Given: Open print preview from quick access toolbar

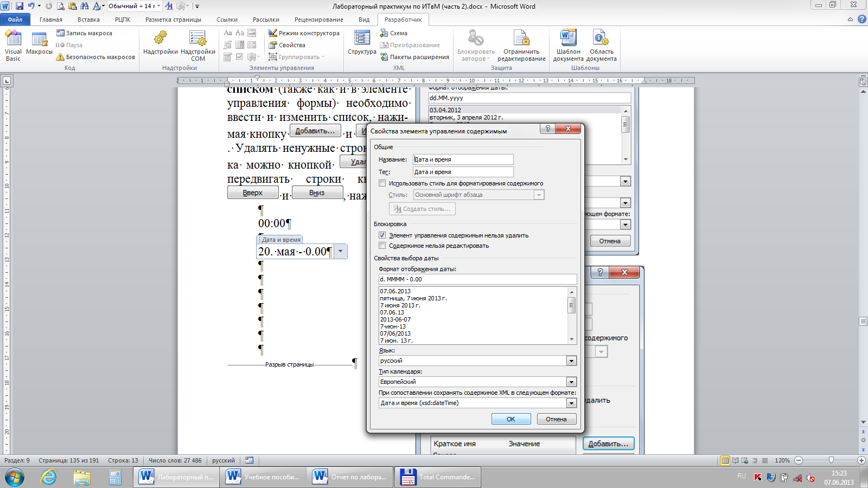Looking at the screenshot, I should 61,6.
